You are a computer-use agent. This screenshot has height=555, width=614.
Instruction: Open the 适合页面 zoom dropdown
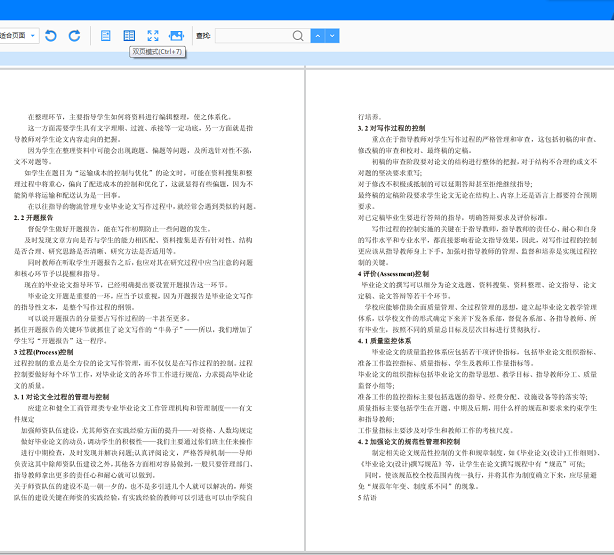coord(18,36)
